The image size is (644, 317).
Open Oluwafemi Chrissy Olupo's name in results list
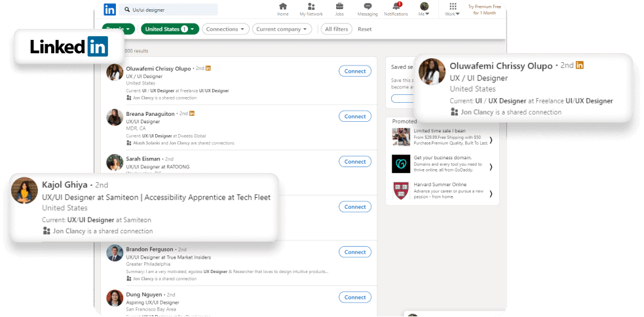159,69
